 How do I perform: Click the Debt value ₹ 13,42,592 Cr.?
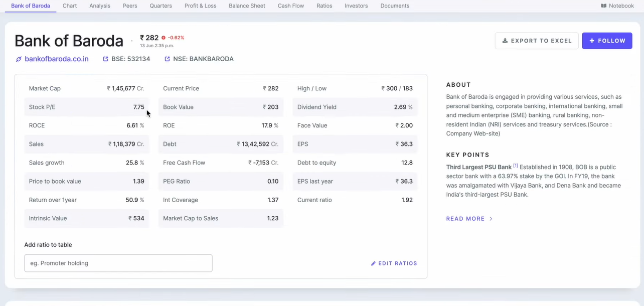point(258,144)
